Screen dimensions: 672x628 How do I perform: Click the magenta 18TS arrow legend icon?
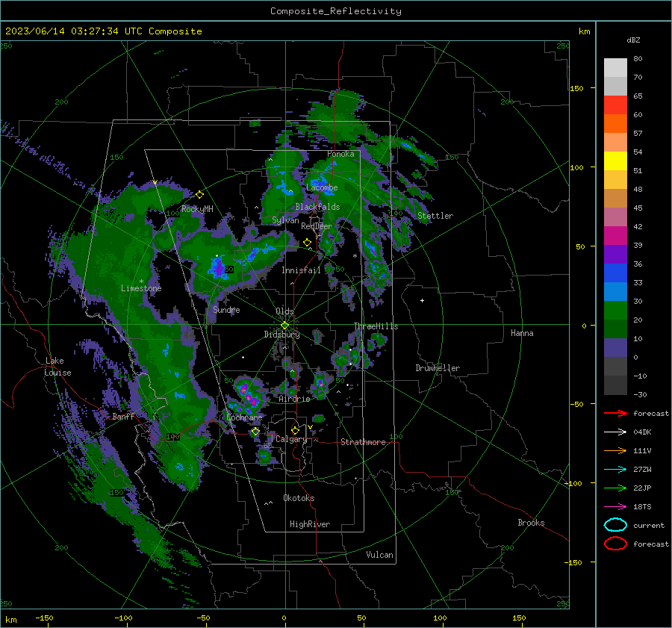615,507
